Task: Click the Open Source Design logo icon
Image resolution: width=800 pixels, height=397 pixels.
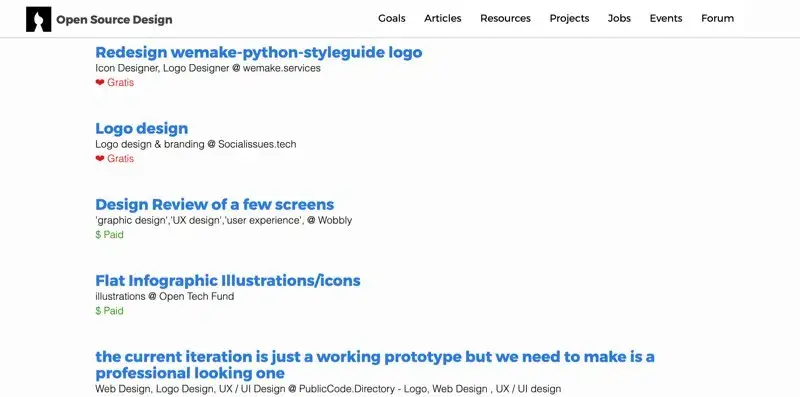Action: 39,19
